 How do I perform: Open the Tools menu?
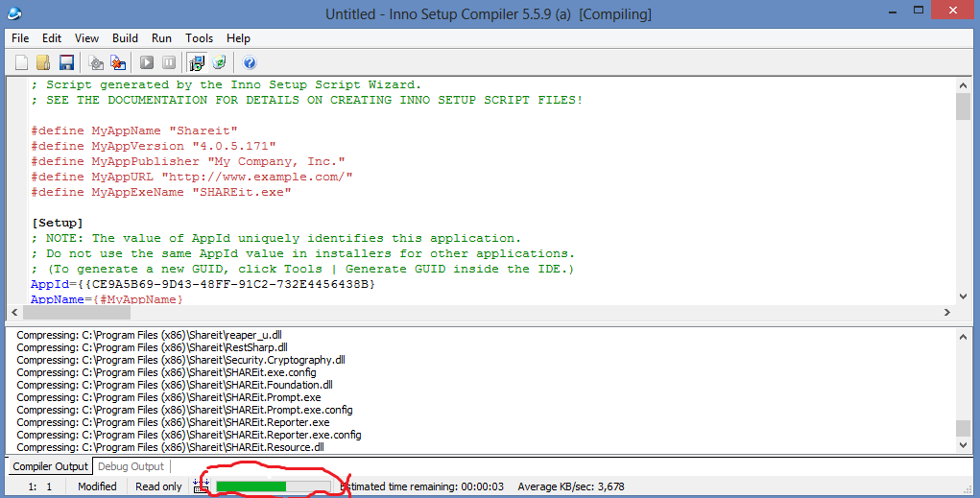coord(199,38)
